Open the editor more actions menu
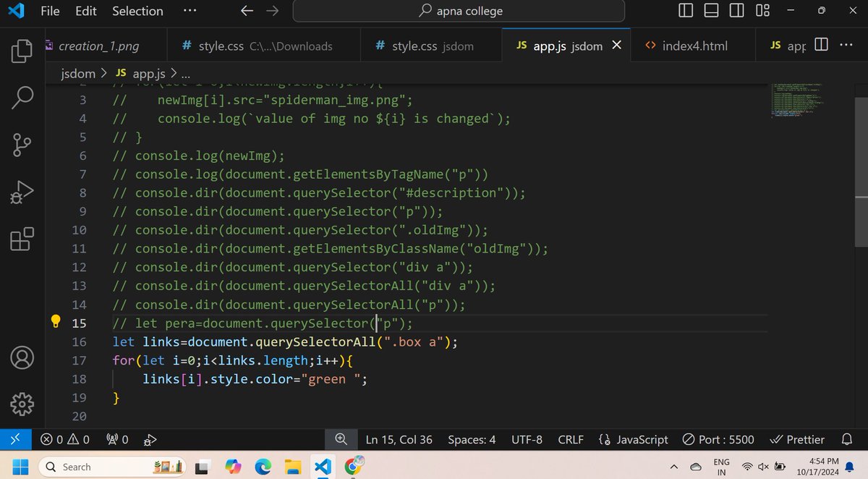Image resolution: width=868 pixels, height=479 pixels. click(x=846, y=45)
